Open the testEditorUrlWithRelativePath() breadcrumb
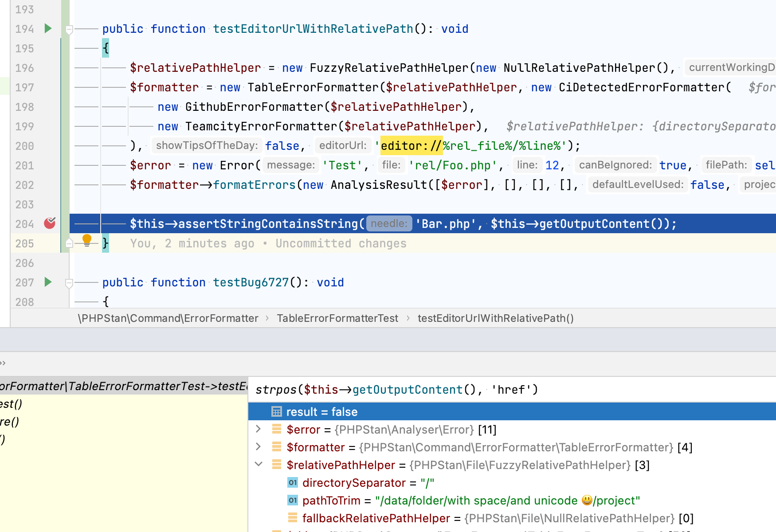The width and height of the screenshot is (776, 532). (496, 318)
